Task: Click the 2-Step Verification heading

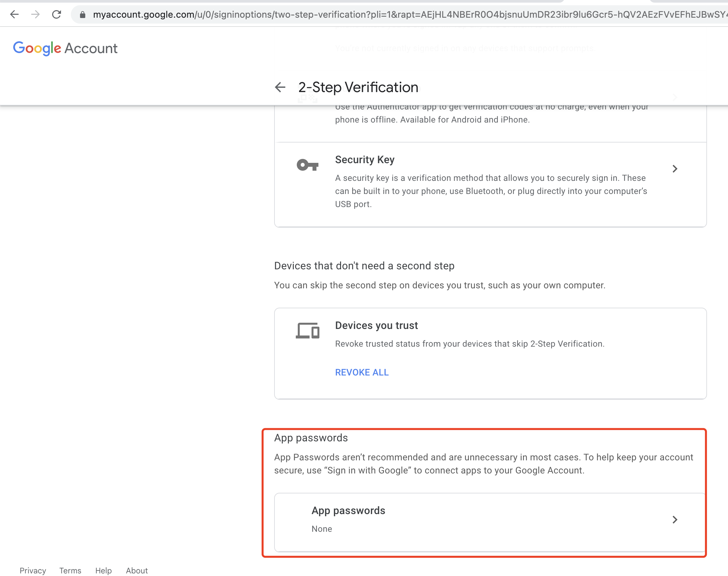Action: coord(358,87)
